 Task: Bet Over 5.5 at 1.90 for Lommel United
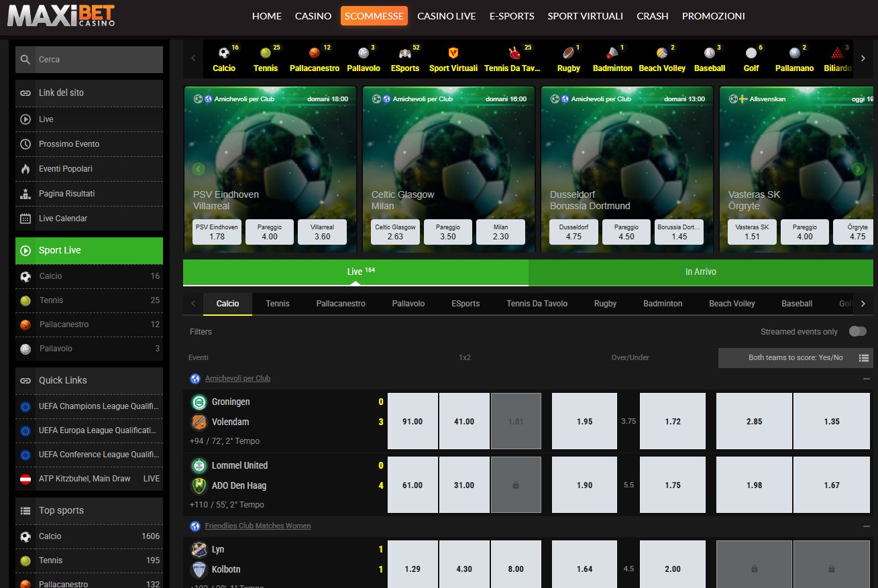click(x=584, y=485)
